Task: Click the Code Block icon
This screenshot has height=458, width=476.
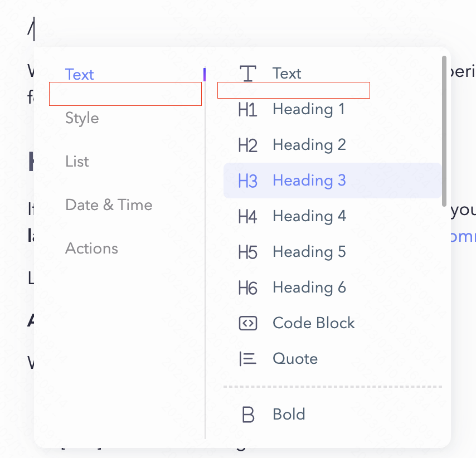Action: pos(247,323)
